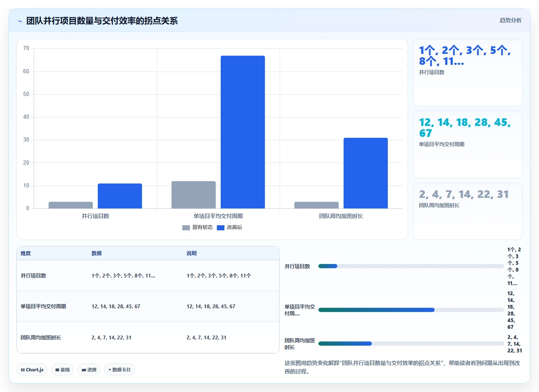Click the Chart.js tag chip
The height and width of the screenshot is (392, 539).
tap(32, 370)
